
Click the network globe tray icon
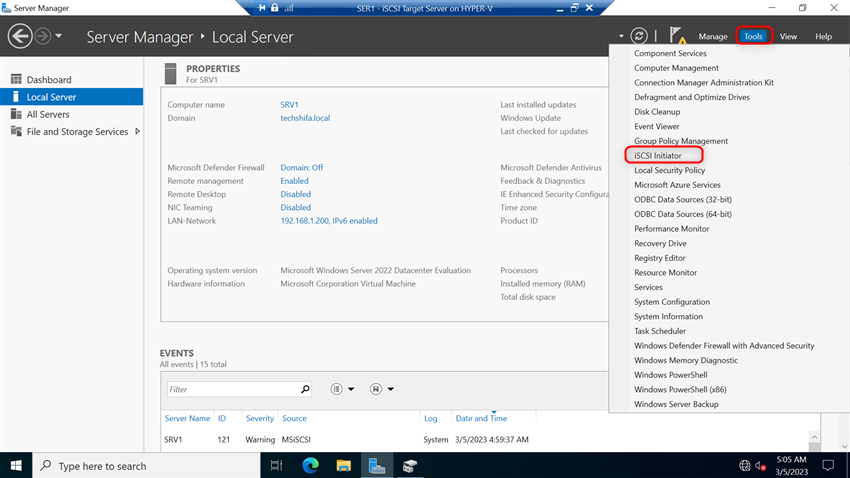click(x=745, y=466)
